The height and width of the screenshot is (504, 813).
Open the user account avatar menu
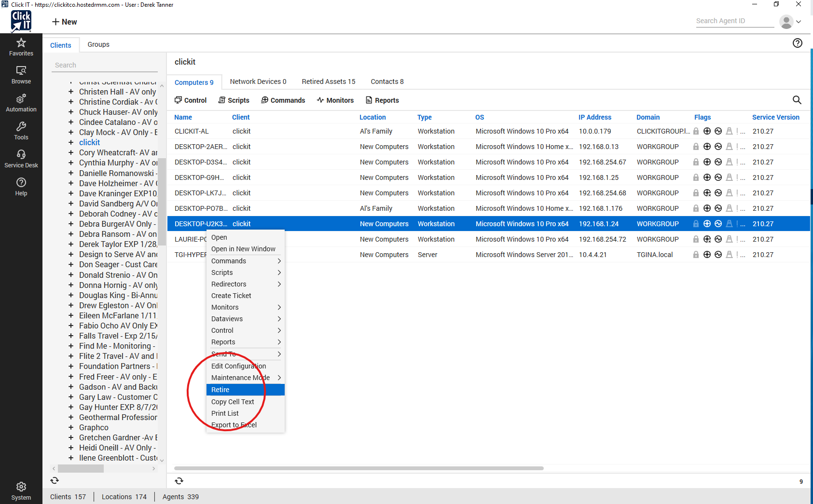point(786,22)
